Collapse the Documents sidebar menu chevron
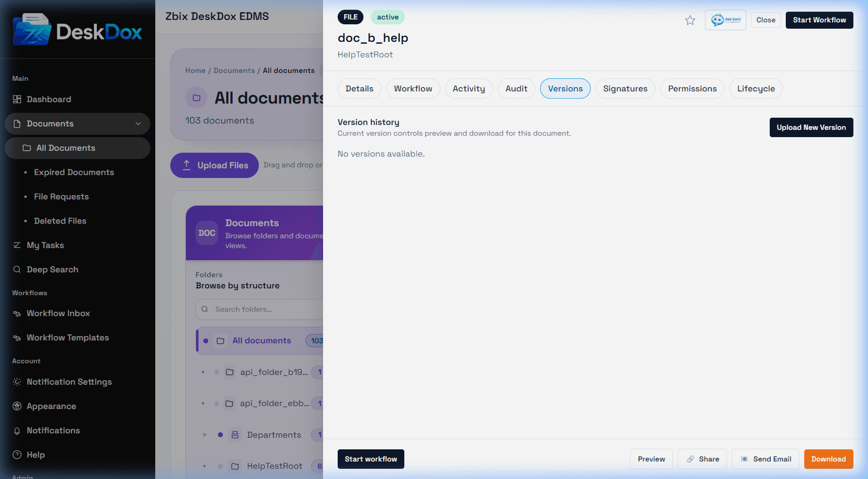868x479 pixels. point(138,124)
